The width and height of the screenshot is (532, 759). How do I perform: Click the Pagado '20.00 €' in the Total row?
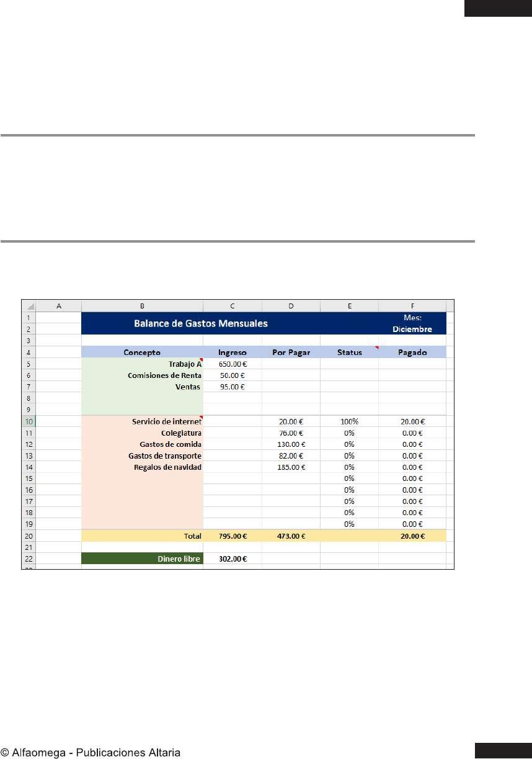[412, 536]
